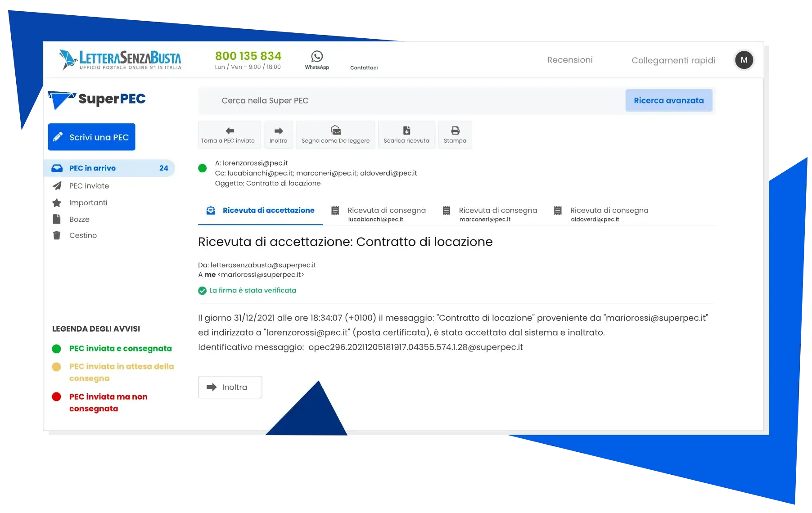Open the Ricerca avanzata panel
This screenshot has width=812, height=513.
669,100
